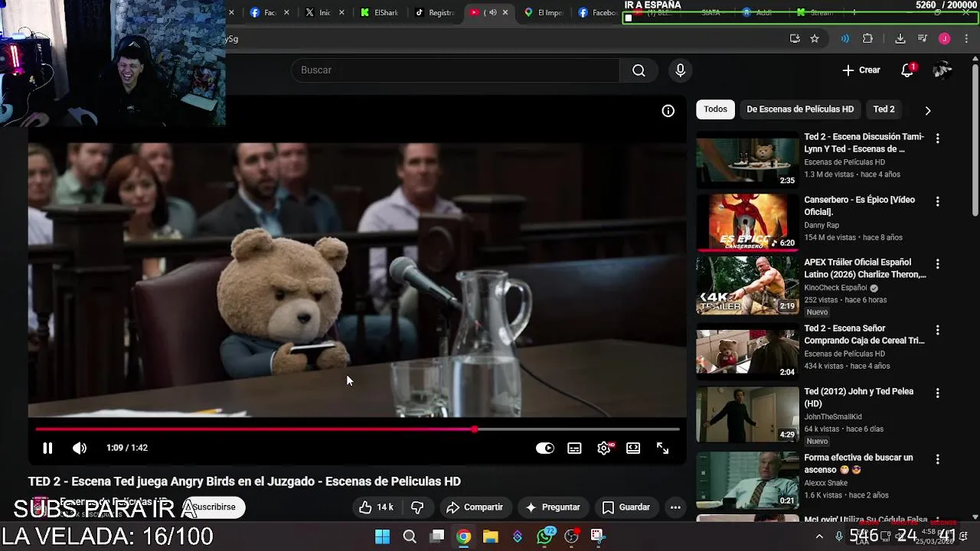Open options for Canserbero Es Épico video
The width and height of the screenshot is (980, 551).
(938, 201)
